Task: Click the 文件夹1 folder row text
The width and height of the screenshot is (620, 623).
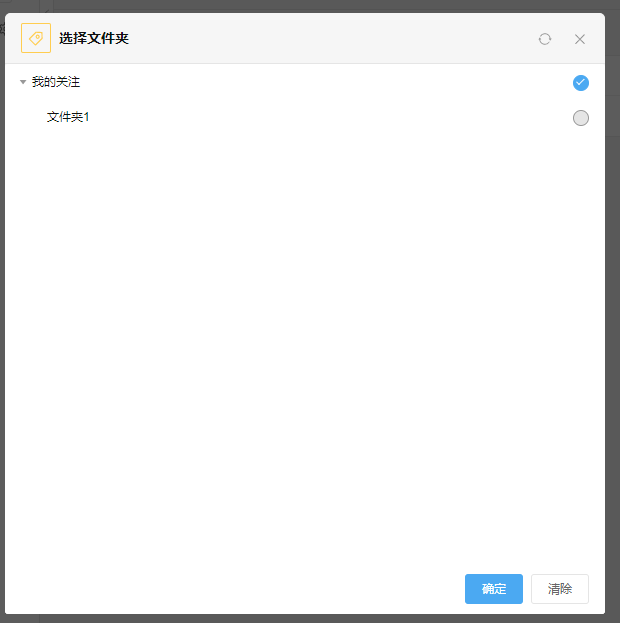Action: [68, 117]
